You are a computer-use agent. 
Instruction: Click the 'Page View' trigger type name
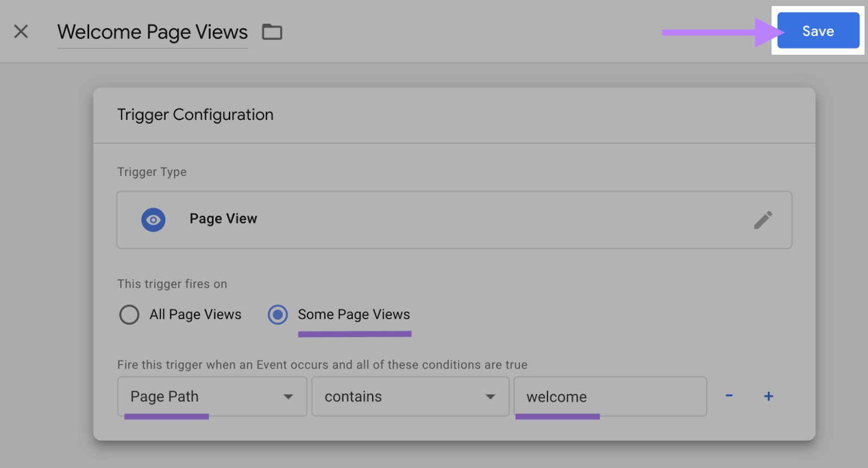(223, 219)
